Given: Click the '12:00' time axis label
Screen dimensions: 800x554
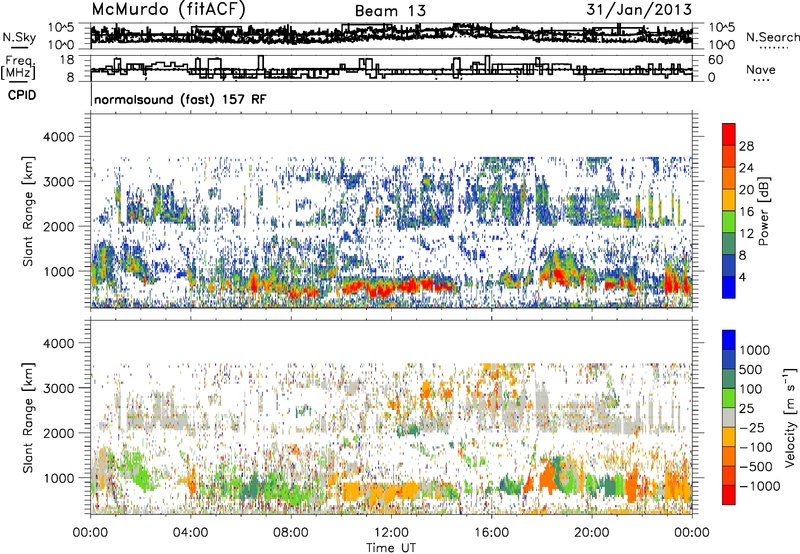Looking at the screenshot, I should coord(391,533).
